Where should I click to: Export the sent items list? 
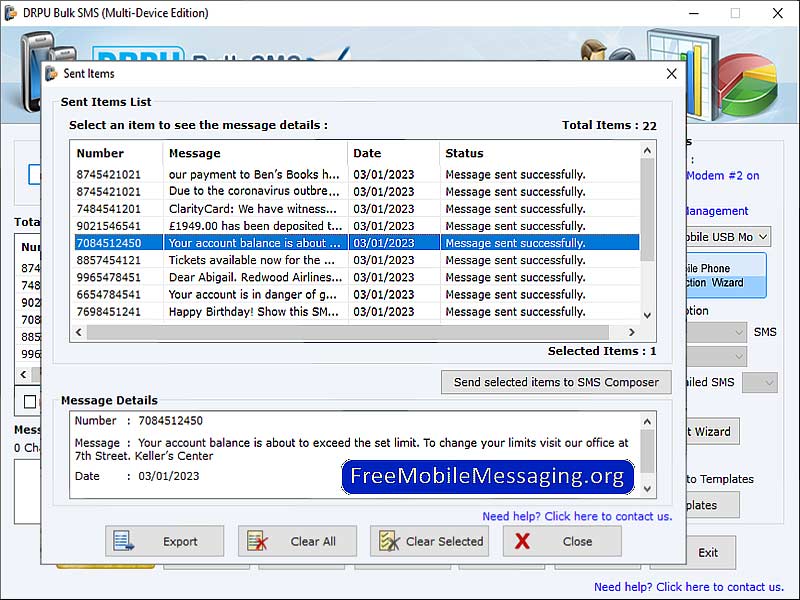pyautogui.click(x=164, y=541)
